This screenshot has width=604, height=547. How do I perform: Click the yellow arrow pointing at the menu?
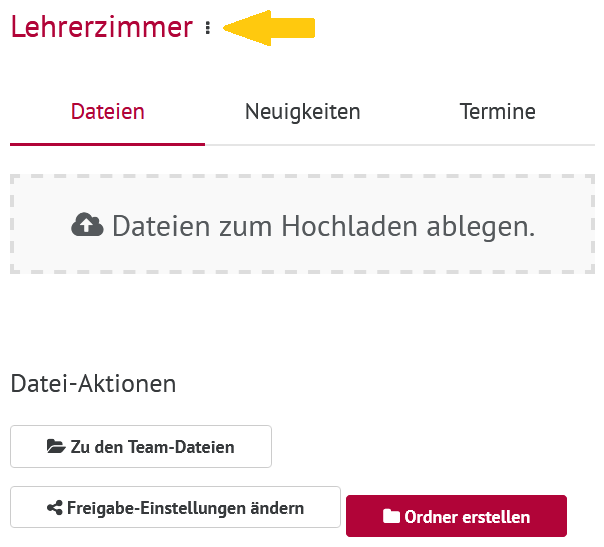(x=269, y=28)
